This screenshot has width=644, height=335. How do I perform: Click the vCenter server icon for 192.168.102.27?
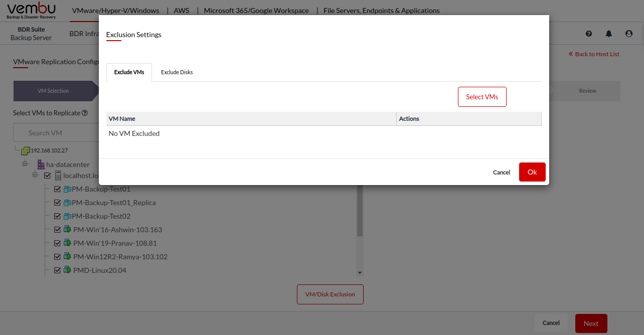(x=25, y=150)
